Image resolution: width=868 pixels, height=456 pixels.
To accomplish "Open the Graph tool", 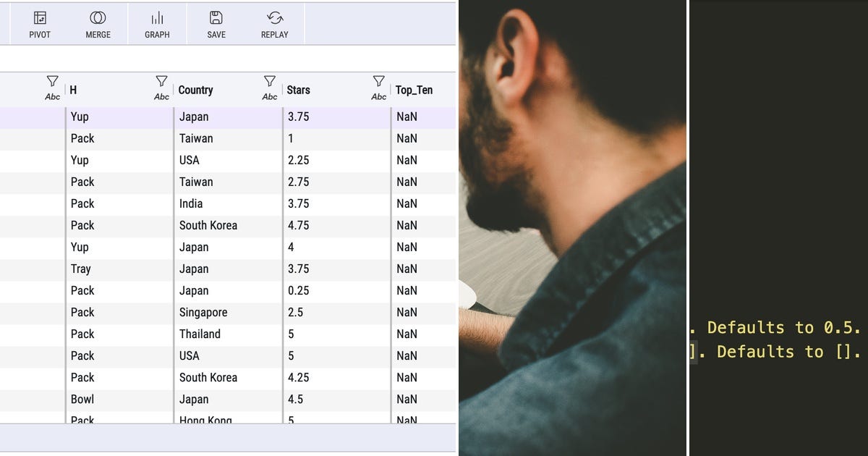I will tap(157, 24).
